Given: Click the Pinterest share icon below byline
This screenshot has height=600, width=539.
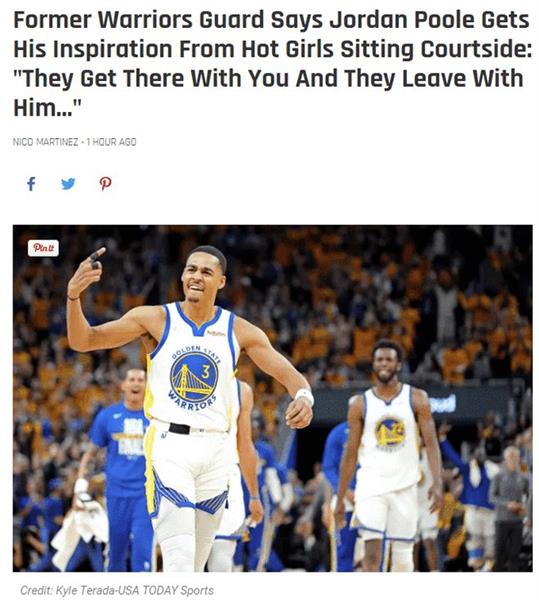Looking at the screenshot, I should pos(106,184).
